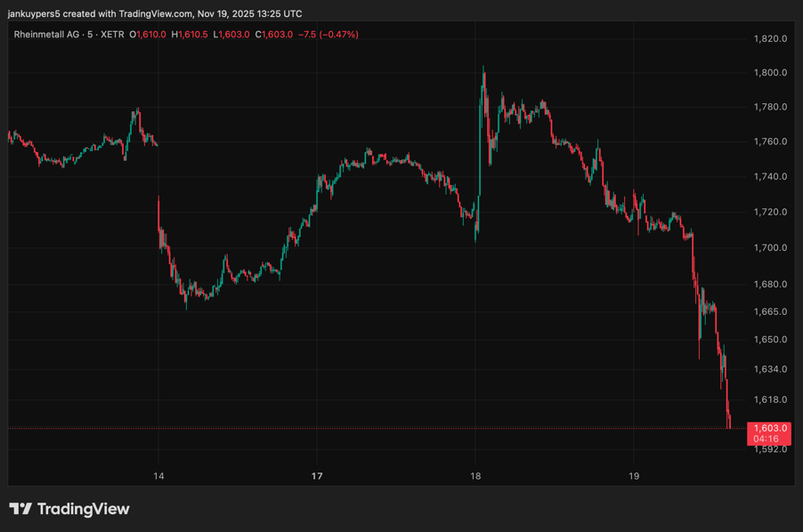Click the "04:16" bar countdown timer
The image size is (803, 532).
click(x=766, y=439)
